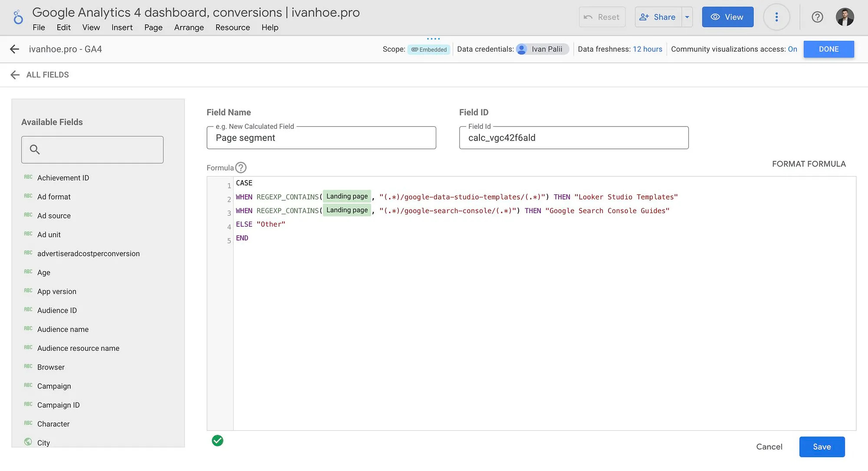Image resolution: width=868 pixels, height=471 pixels.
Task: Select the App version field
Action: click(x=57, y=291)
